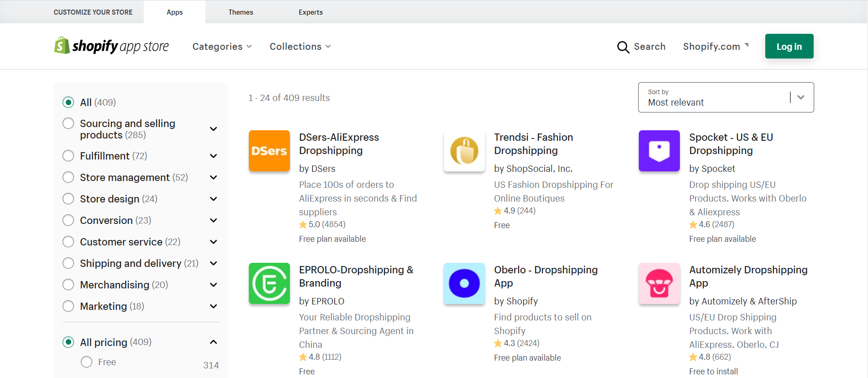The width and height of the screenshot is (868, 378).
Task: Expand the Fulfillment category chevron
Action: coord(213,156)
